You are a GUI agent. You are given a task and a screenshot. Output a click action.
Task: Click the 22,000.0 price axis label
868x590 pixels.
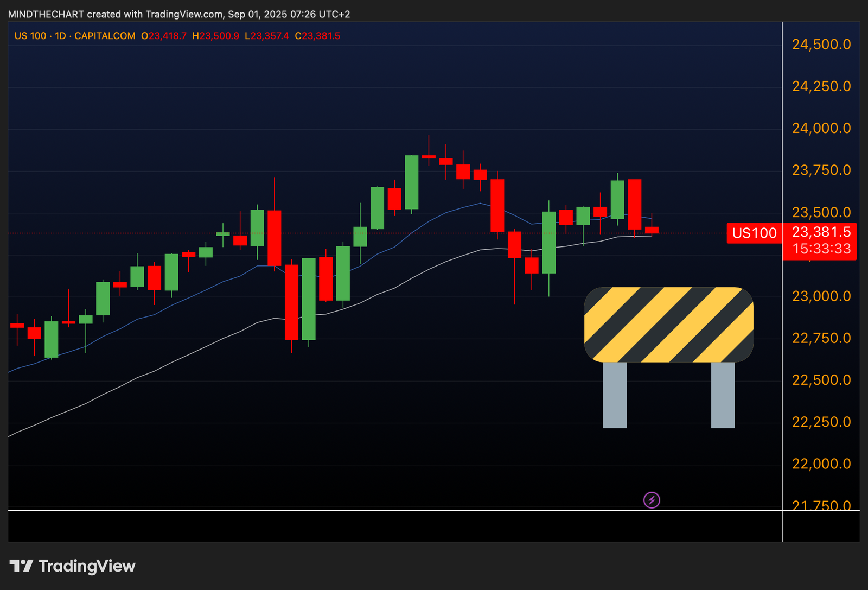821,464
